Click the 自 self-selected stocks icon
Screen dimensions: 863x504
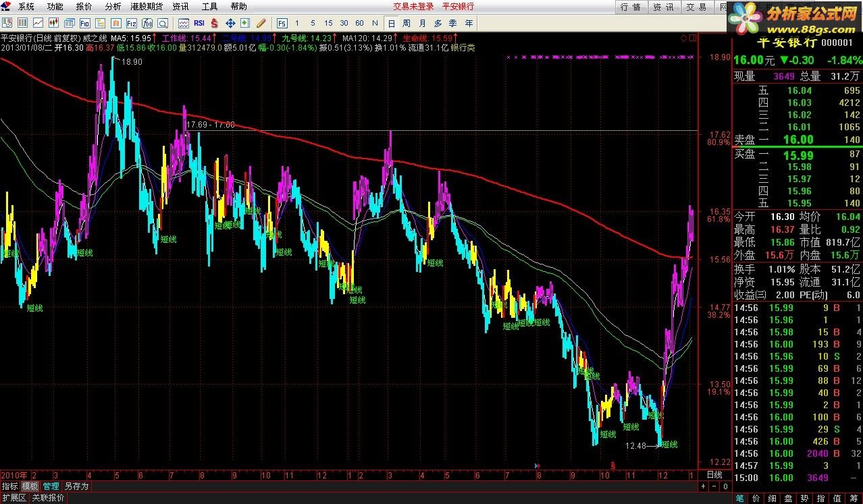pos(116,23)
